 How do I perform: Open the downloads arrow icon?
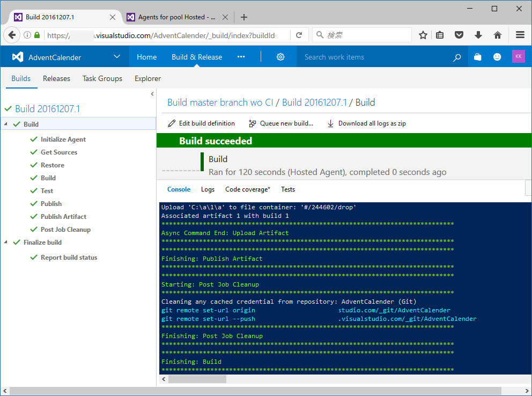(x=478, y=35)
